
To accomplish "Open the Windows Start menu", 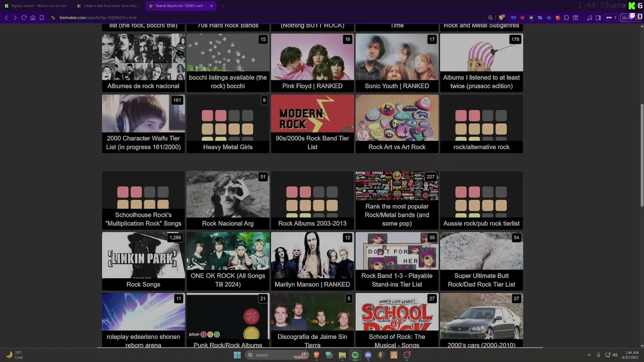I will point(237,355).
